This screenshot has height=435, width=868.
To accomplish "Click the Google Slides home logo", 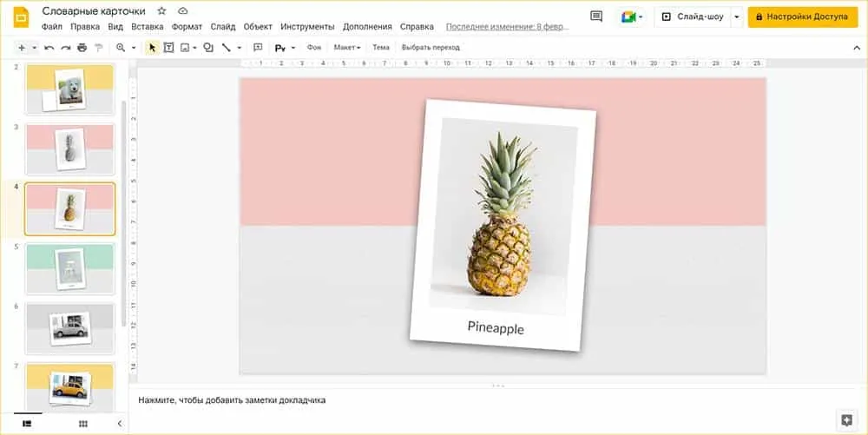I will [21, 17].
